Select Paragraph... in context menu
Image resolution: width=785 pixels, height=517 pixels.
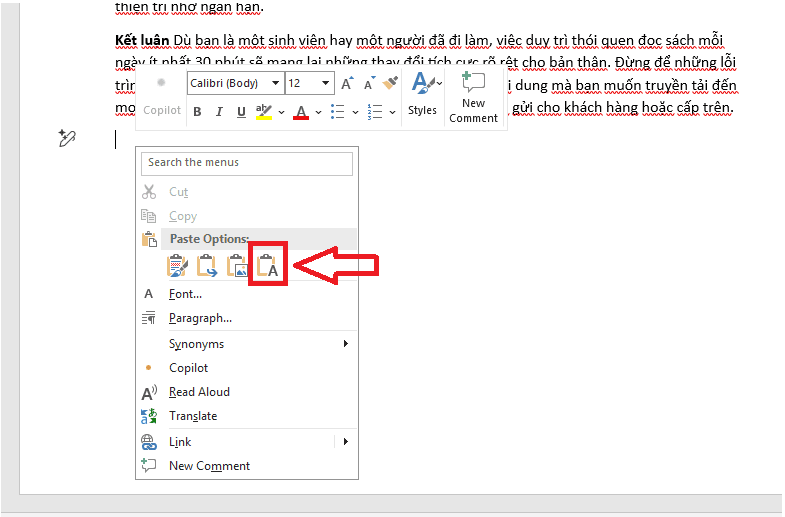coord(200,318)
